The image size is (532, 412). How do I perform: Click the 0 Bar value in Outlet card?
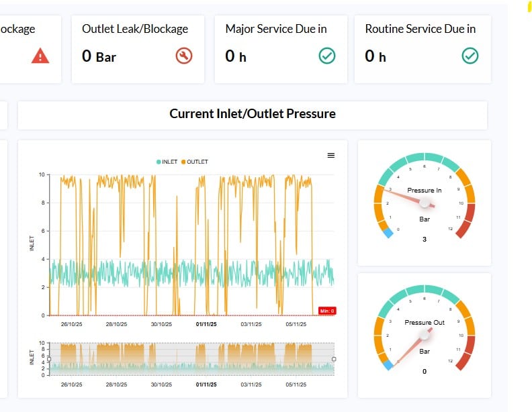(99, 57)
